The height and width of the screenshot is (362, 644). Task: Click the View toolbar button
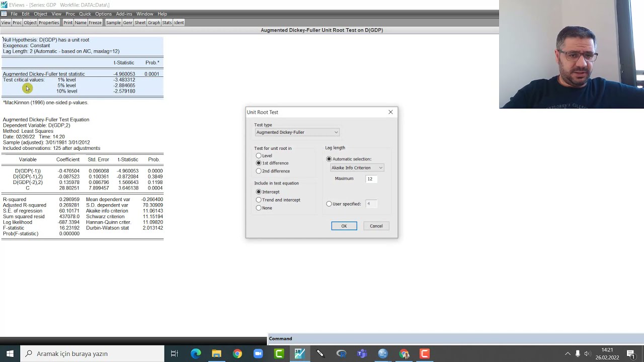pyautogui.click(x=6, y=23)
